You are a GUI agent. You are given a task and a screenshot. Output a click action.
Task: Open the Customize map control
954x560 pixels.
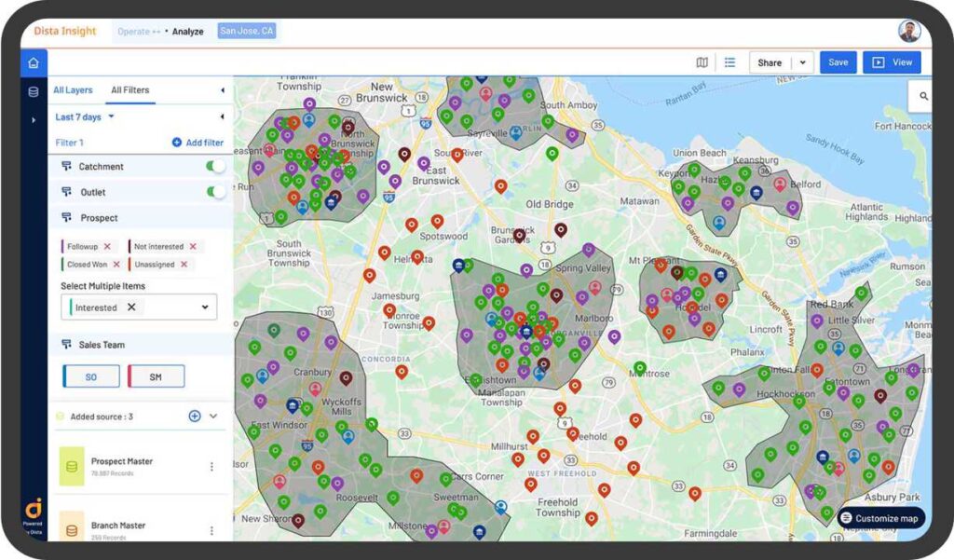[x=877, y=518]
